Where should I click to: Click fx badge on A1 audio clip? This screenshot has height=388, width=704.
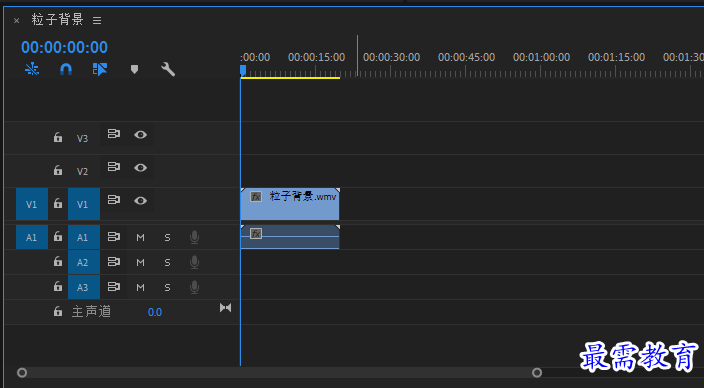(x=256, y=234)
